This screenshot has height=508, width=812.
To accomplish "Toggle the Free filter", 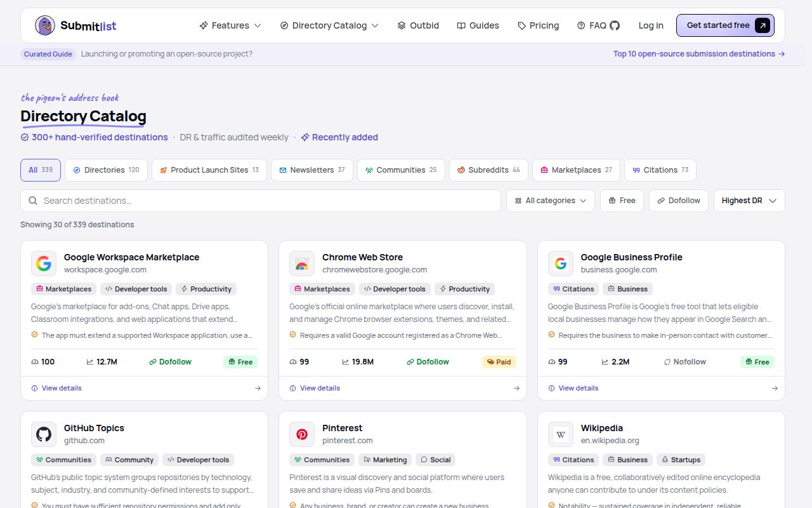I will coord(622,201).
